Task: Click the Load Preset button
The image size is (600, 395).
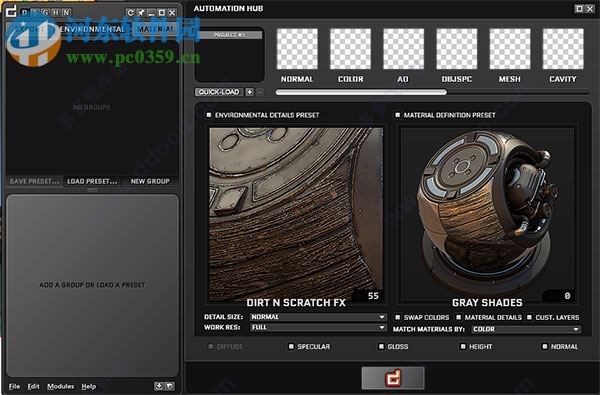Action: pos(92,181)
